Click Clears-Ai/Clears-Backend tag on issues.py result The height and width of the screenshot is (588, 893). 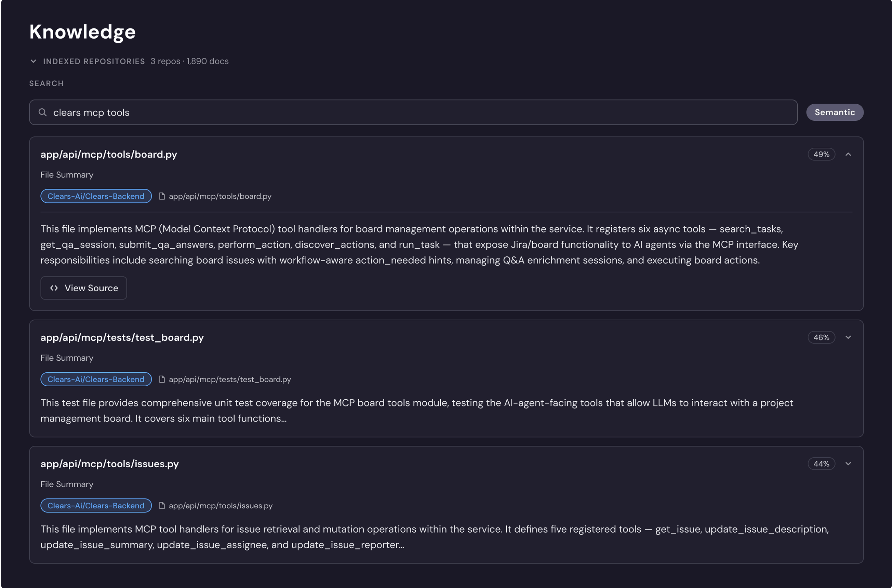[x=96, y=506]
